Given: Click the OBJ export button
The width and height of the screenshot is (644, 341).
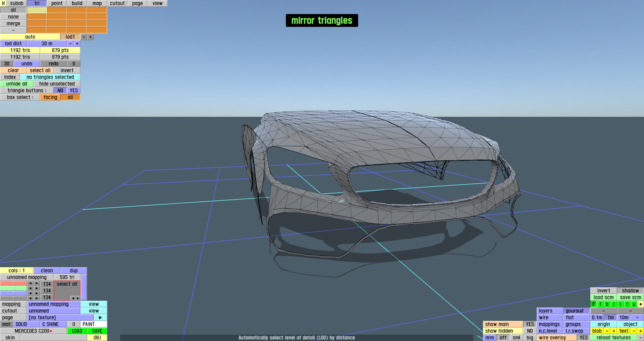Looking at the screenshot, I should pyautogui.click(x=97, y=338).
